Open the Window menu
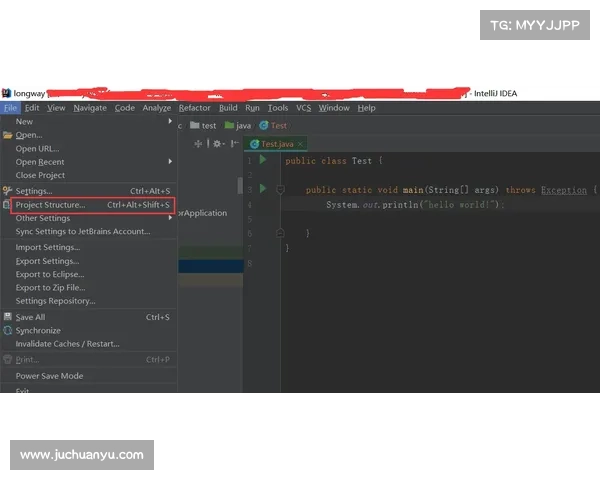The width and height of the screenshot is (600, 480). tap(334, 108)
